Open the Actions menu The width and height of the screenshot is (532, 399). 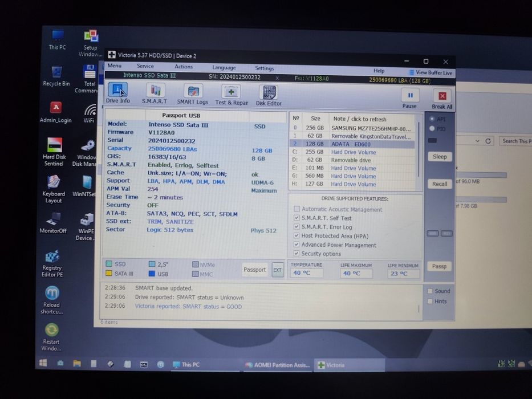coord(184,67)
